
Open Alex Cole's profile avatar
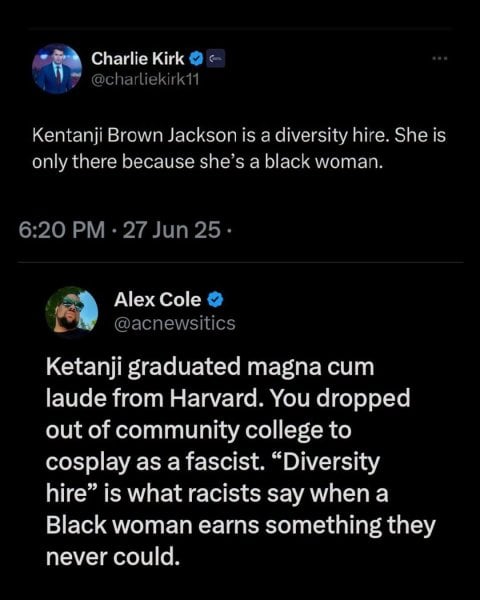[72, 310]
